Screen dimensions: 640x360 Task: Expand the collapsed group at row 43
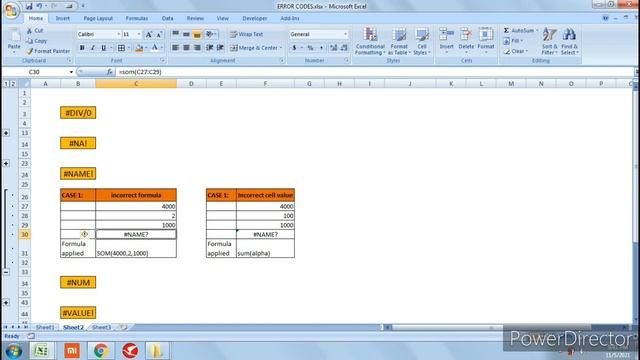tap(6, 303)
